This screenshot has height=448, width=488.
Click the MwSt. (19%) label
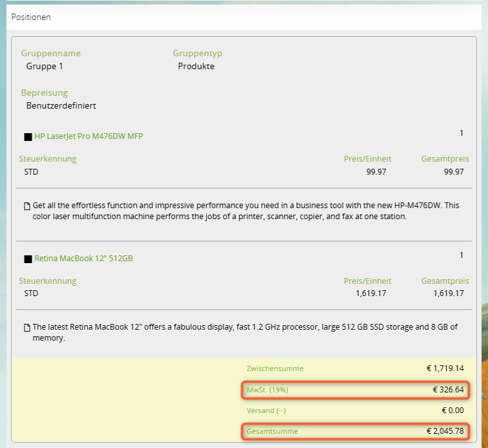pos(268,390)
